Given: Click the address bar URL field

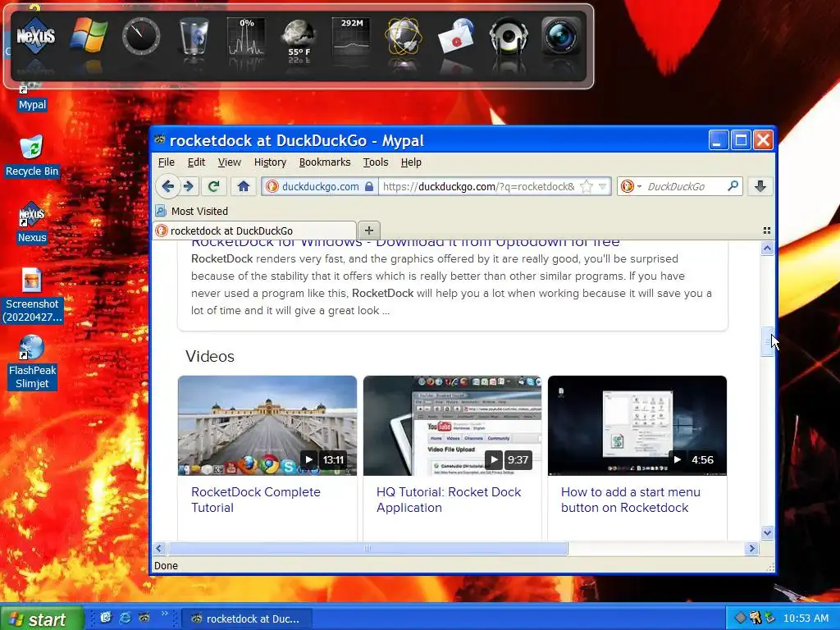Looking at the screenshot, I should (478, 186).
